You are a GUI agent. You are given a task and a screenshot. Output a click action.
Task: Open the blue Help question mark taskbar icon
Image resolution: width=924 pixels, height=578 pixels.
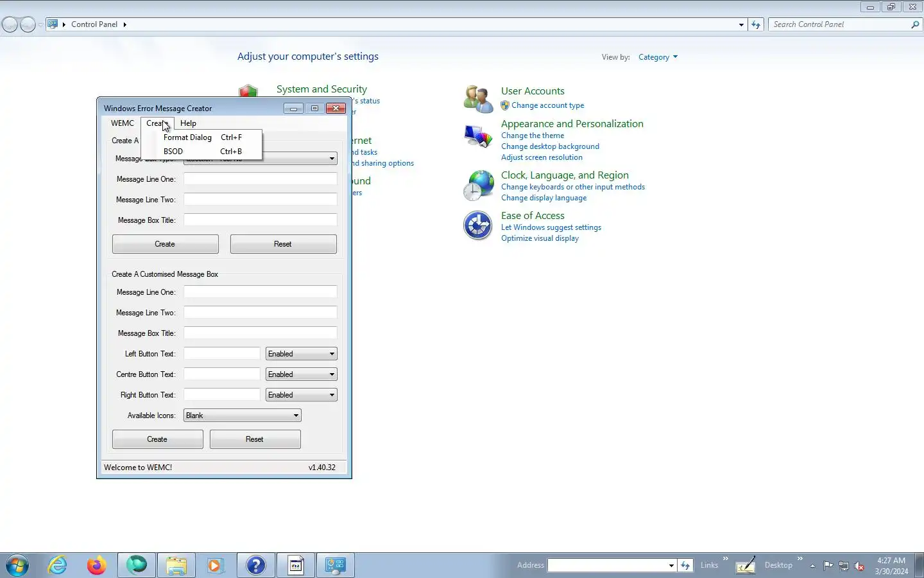click(255, 565)
